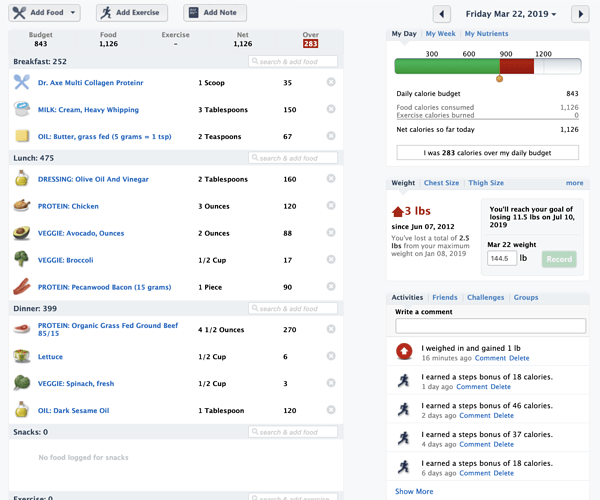Click the broccoli icon next to VEGGIE: Broccoli
The width and height of the screenshot is (600, 500).
click(x=22, y=259)
